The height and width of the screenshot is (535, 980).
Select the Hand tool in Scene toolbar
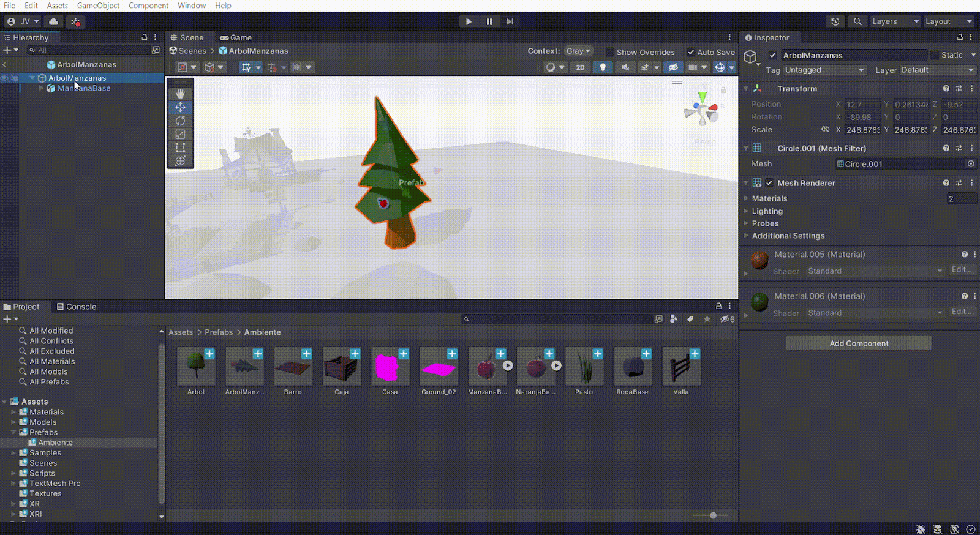pyautogui.click(x=180, y=94)
